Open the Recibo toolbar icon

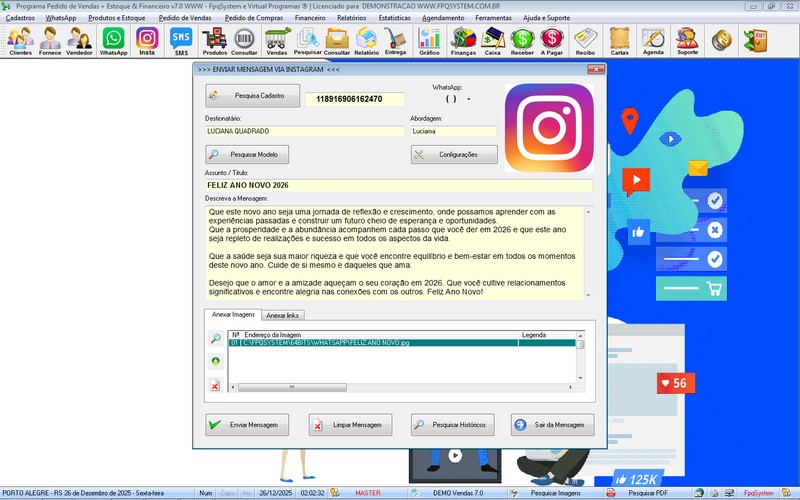tap(585, 41)
